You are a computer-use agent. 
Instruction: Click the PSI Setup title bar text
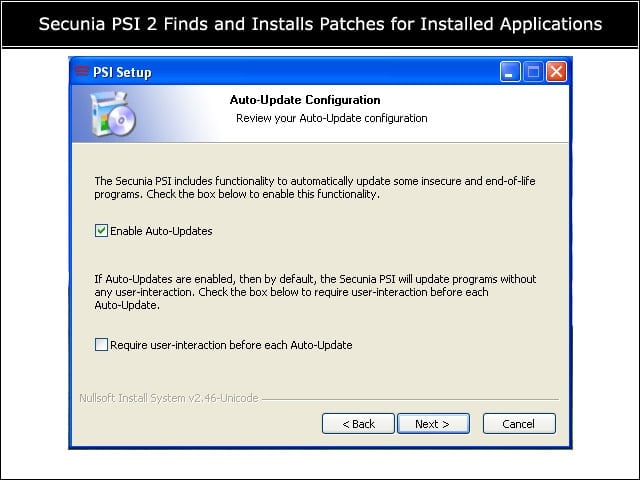tap(122, 72)
